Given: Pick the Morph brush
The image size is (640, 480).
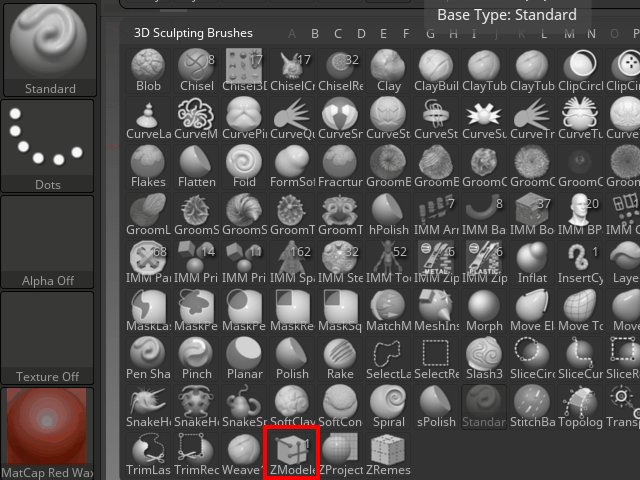Looking at the screenshot, I should coord(484,311).
